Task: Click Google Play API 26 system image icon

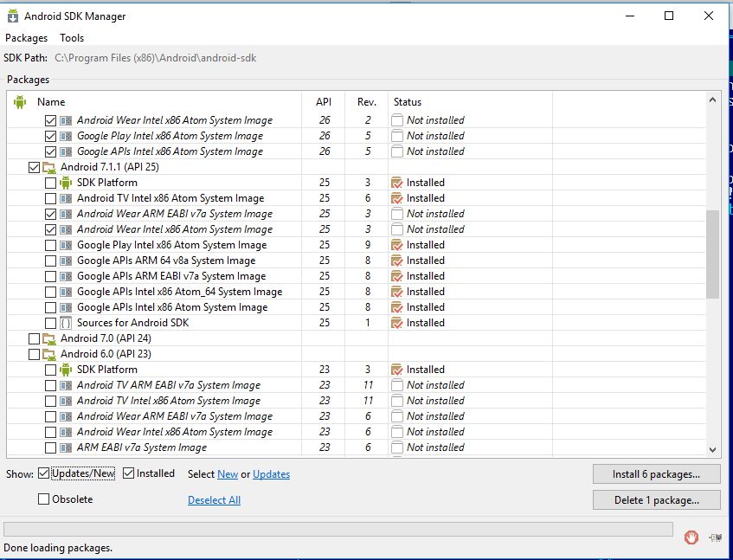Action: [x=66, y=136]
